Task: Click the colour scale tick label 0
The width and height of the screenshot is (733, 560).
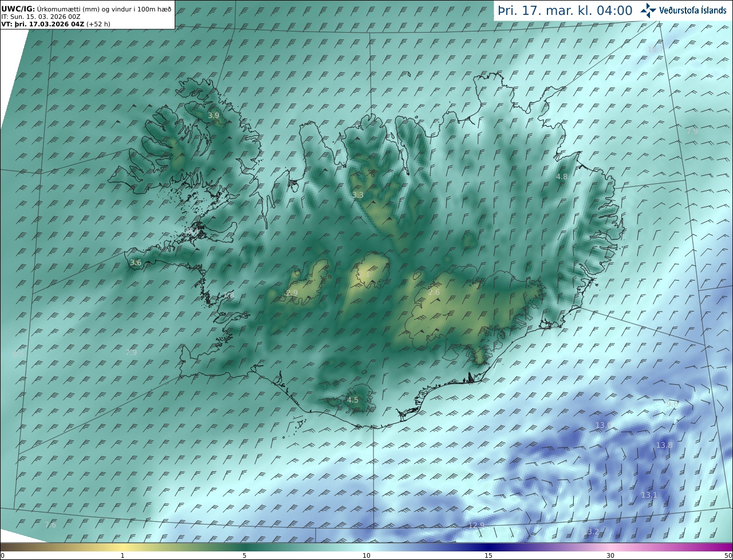Action: (2, 555)
